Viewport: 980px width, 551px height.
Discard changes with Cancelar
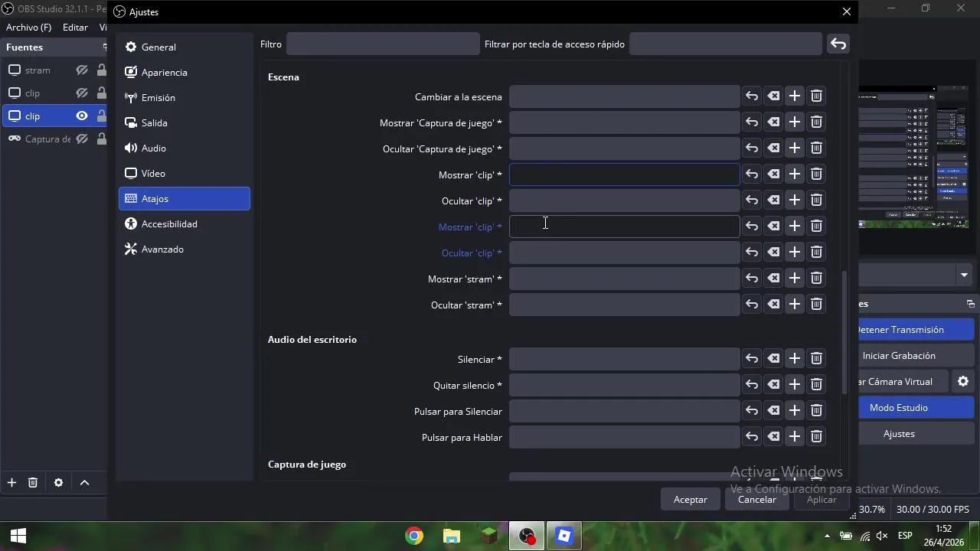pyautogui.click(x=757, y=500)
